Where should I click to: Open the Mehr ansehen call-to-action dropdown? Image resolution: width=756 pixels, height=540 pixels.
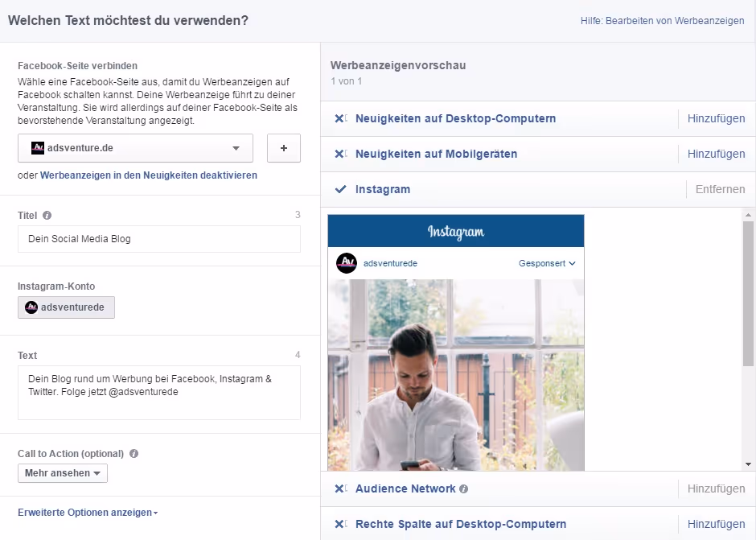[x=63, y=473]
